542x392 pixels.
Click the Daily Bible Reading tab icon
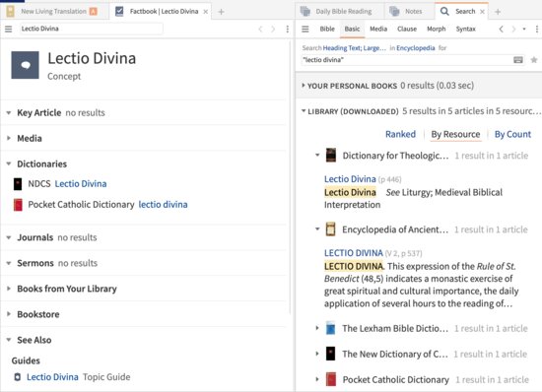[305, 12]
